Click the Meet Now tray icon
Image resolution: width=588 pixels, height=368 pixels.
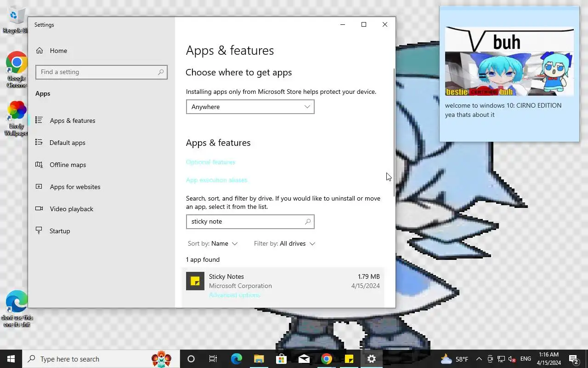point(490,359)
